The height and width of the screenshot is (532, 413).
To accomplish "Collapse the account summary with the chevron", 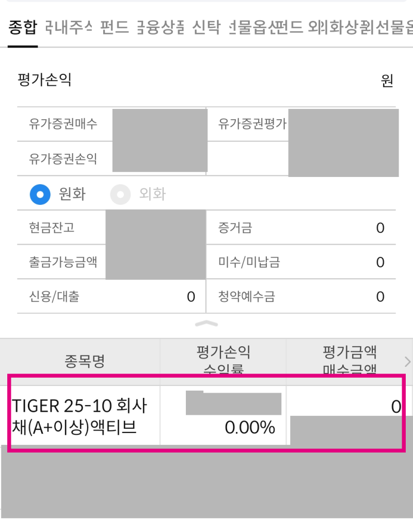I will 206,324.
